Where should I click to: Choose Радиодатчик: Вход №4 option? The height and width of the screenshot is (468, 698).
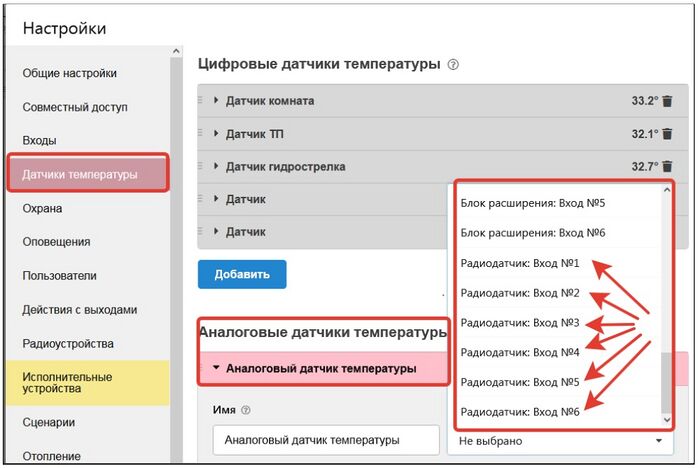[x=519, y=352]
